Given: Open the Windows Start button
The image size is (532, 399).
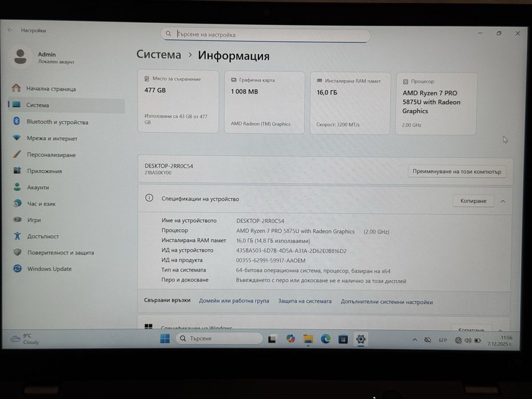Looking at the screenshot, I should pyautogui.click(x=165, y=338).
